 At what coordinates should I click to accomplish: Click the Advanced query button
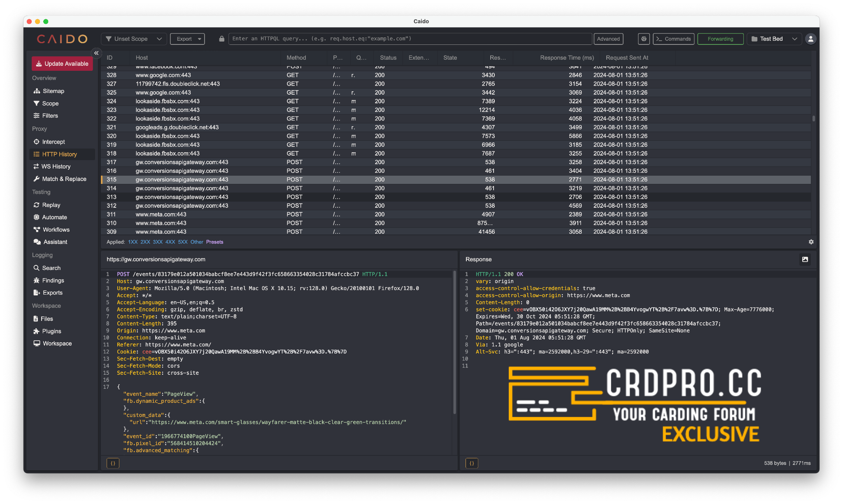pyautogui.click(x=608, y=39)
